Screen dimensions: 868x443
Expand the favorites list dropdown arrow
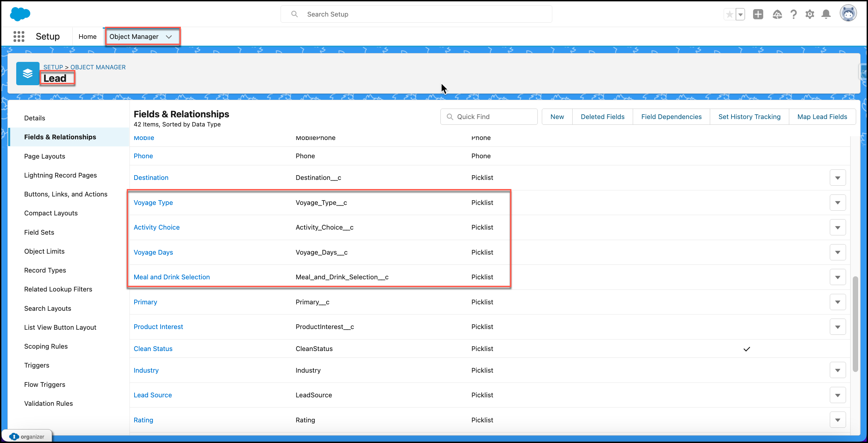[740, 15]
